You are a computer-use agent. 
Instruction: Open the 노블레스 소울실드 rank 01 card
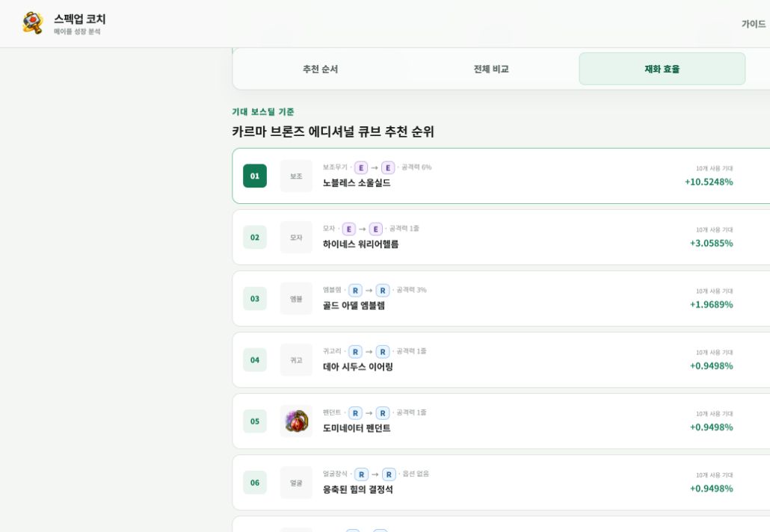point(501,176)
